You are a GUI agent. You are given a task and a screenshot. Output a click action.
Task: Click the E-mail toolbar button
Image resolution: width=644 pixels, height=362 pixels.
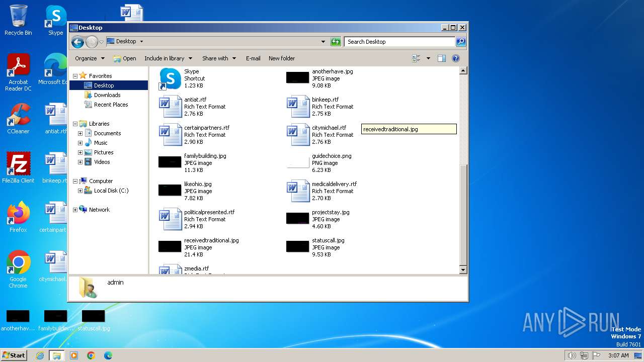[x=253, y=58]
